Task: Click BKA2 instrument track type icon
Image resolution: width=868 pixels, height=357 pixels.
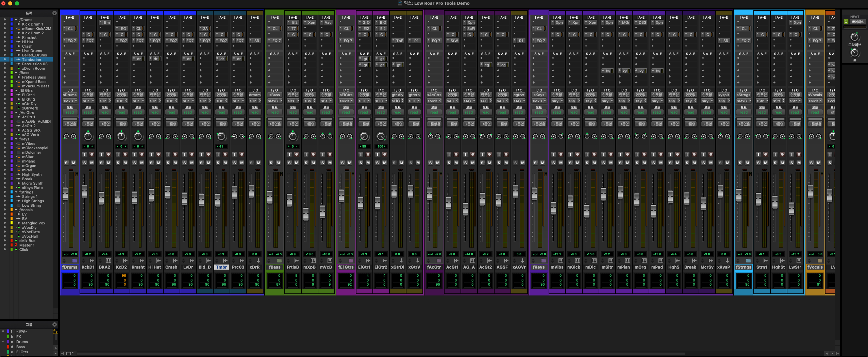Action: [108, 261]
